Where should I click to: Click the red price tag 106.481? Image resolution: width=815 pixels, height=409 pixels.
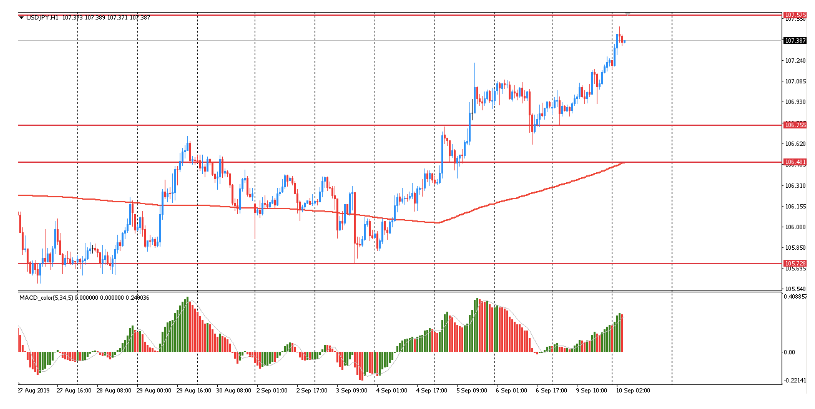(x=795, y=162)
